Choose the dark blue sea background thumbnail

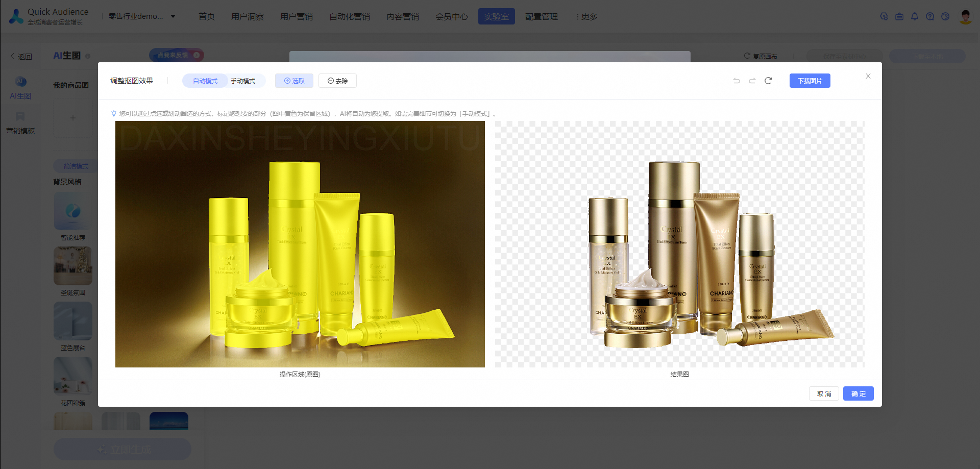[x=169, y=421]
